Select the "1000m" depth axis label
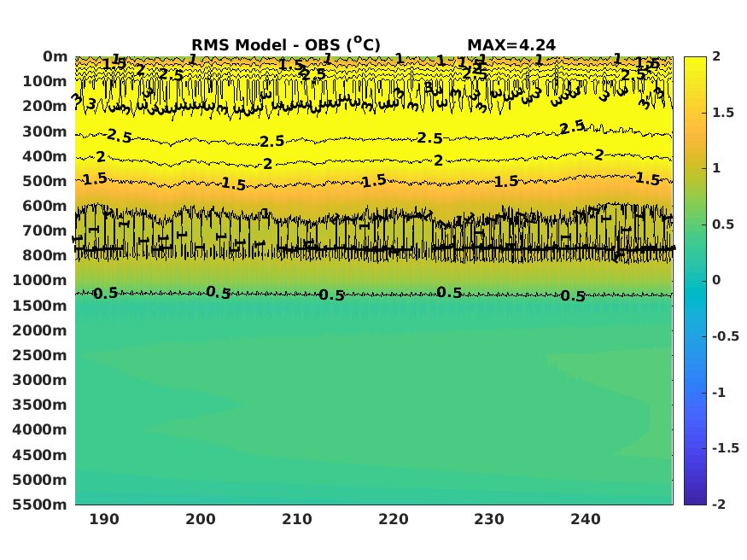Image resolution: width=747 pixels, height=560 pixels. pos(40,281)
